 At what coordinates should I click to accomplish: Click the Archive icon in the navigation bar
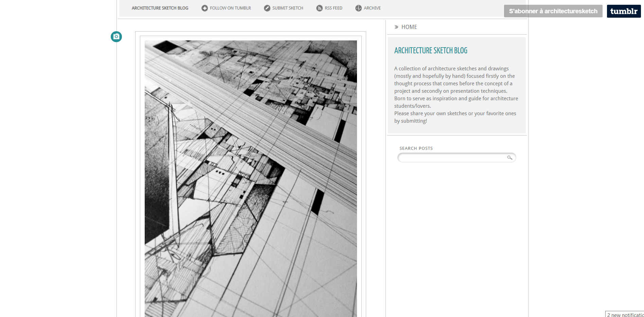(x=358, y=8)
